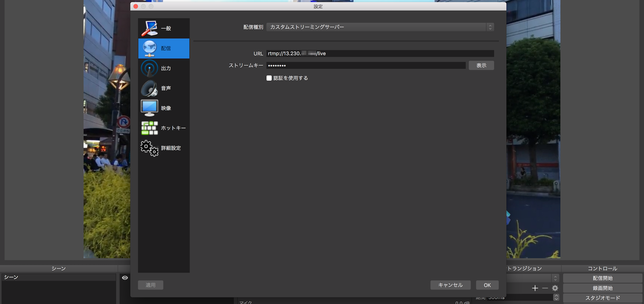Click the duration stepper arrows near 300ms
The height and width of the screenshot is (304, 644).
(556, 297)
